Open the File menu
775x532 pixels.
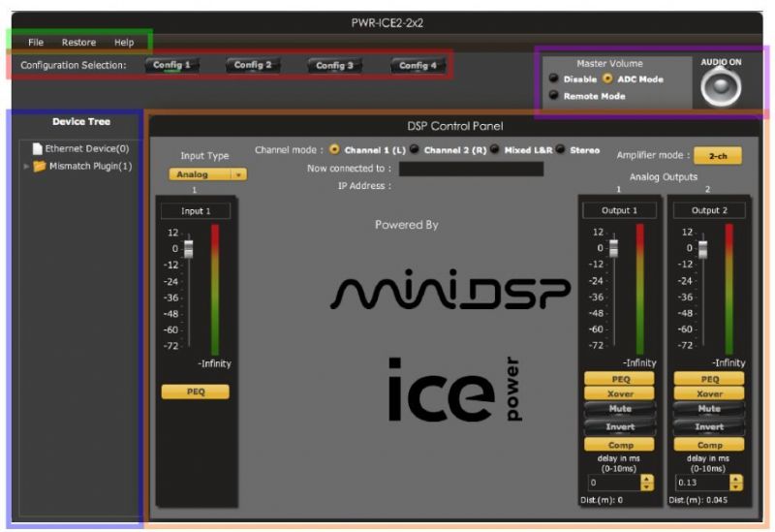coord(36,43)
